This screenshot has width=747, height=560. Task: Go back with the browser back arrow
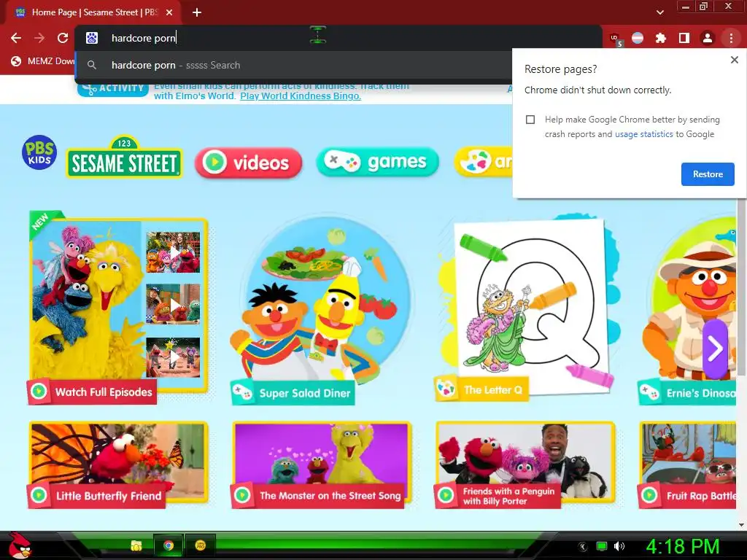(x=16, y=38)
